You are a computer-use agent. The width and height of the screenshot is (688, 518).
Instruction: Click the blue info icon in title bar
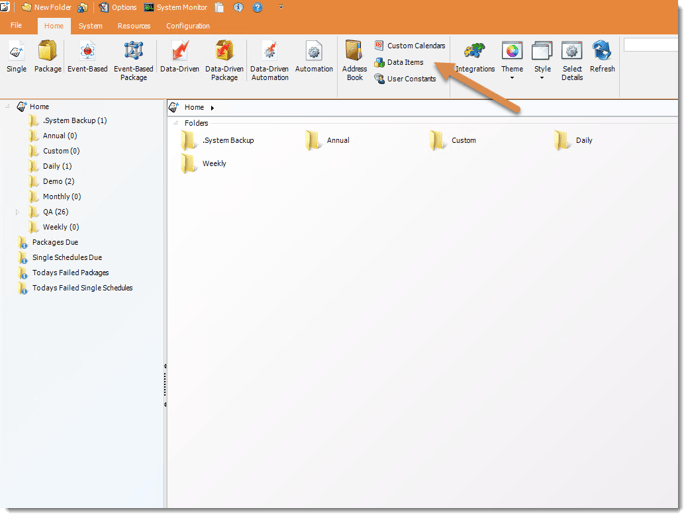coord(238,7)
